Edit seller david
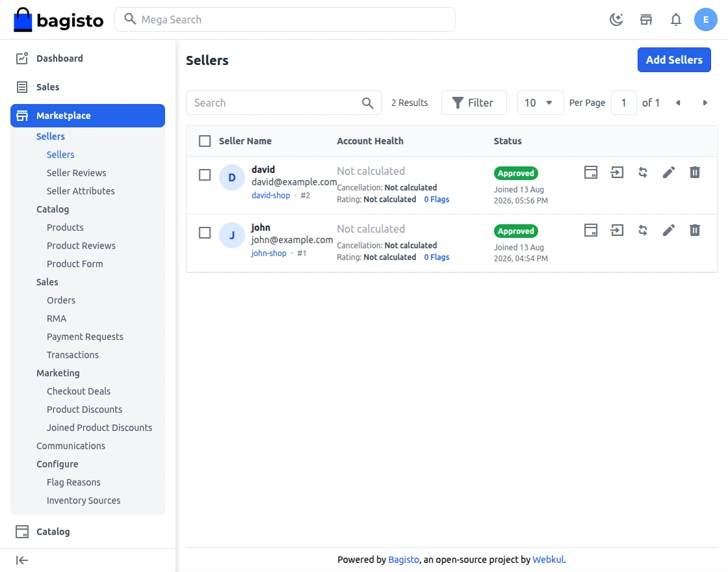Image resolution: width=728 pixels, height=572 pixels. (669, 172)
